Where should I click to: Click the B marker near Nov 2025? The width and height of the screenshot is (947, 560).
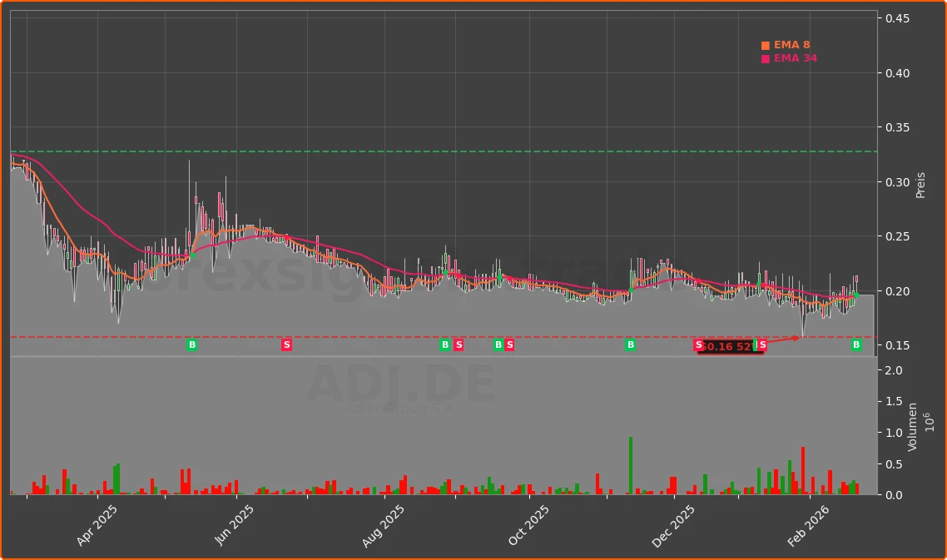(631, 344)
